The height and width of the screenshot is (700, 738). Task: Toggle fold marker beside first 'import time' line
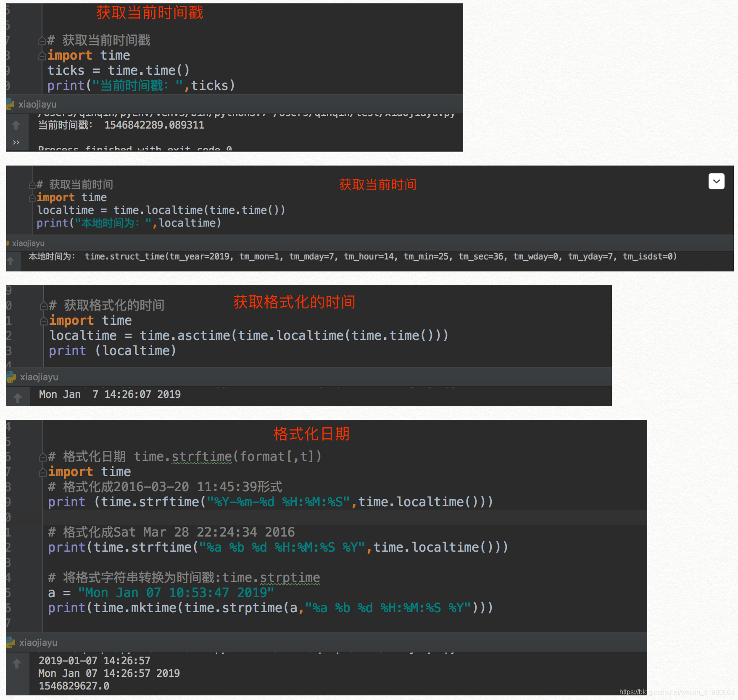42,56
